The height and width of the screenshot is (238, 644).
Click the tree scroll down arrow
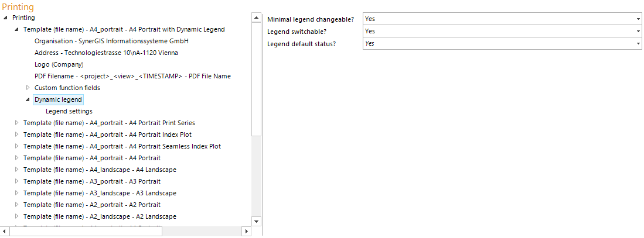256,221
